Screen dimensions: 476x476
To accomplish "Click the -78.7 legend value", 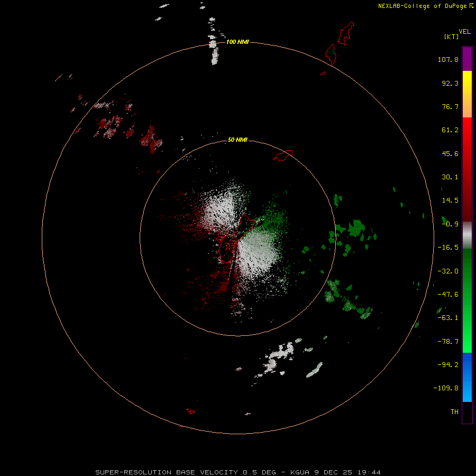I will [448, 342].
